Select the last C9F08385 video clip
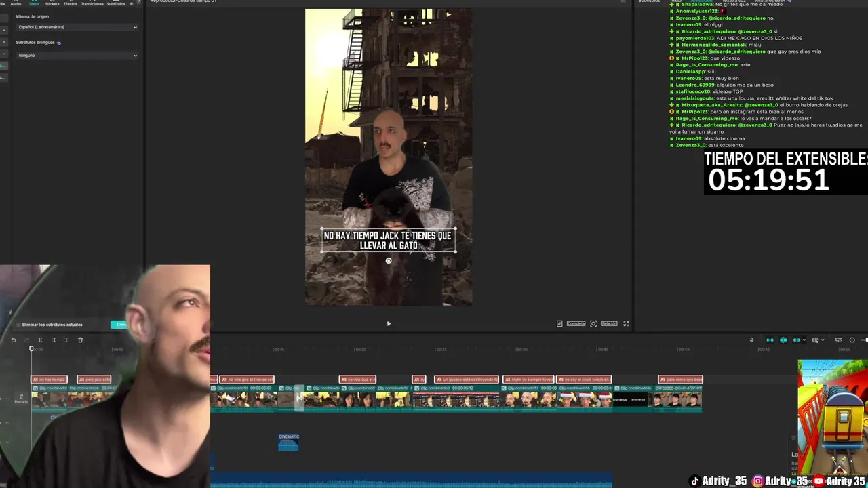Viewport: 868px width, 488px height. pos(677,397)
